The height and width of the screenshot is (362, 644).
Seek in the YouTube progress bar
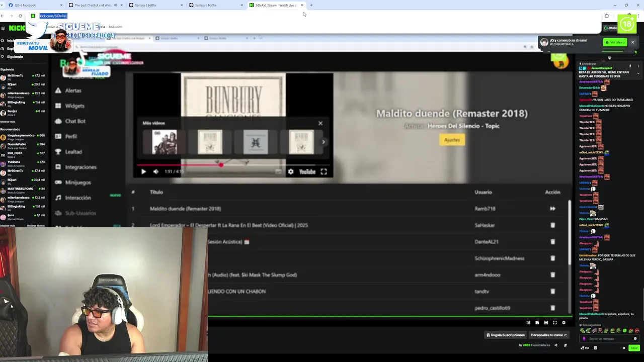(x=233, y=164)
